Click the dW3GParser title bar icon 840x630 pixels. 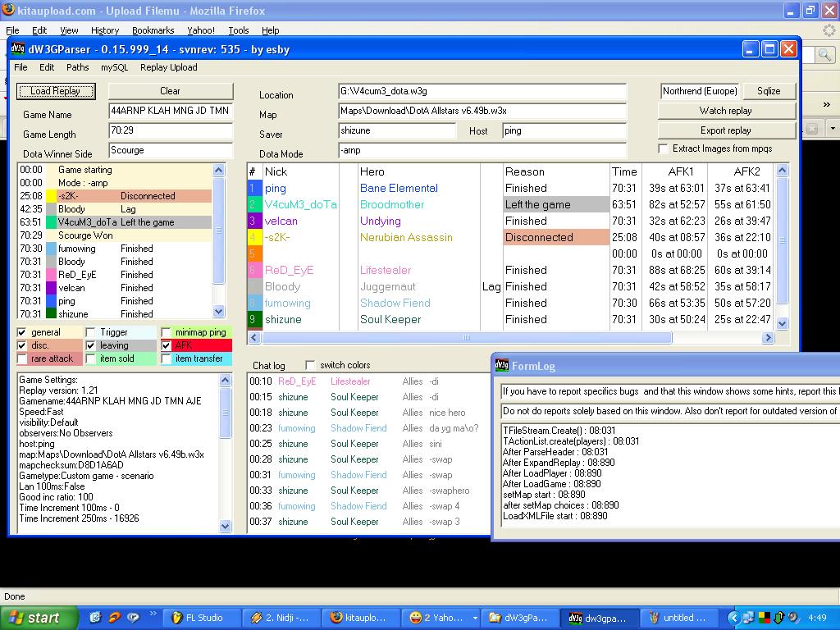[x=18, y=49]
